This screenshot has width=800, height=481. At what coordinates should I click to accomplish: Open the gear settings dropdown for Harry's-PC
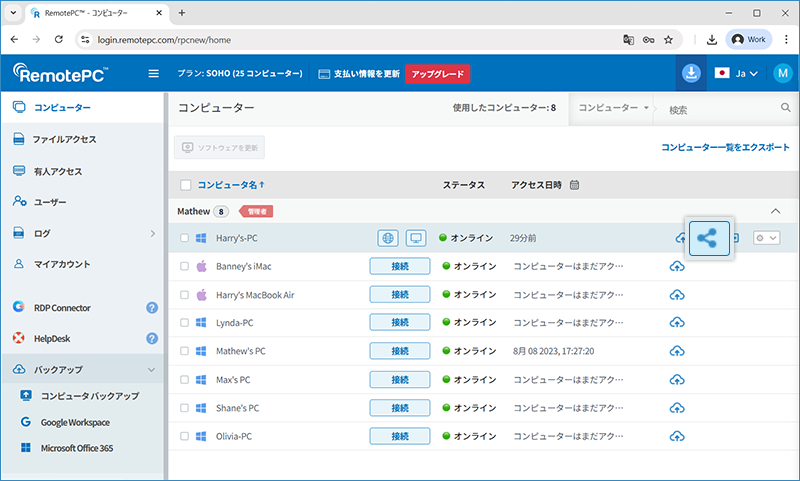[766, 238]
